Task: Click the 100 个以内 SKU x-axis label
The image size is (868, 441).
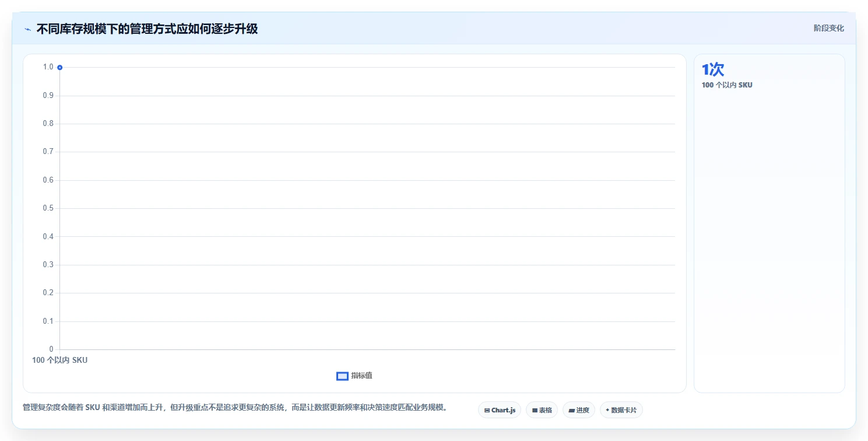Action: point(60,360)
